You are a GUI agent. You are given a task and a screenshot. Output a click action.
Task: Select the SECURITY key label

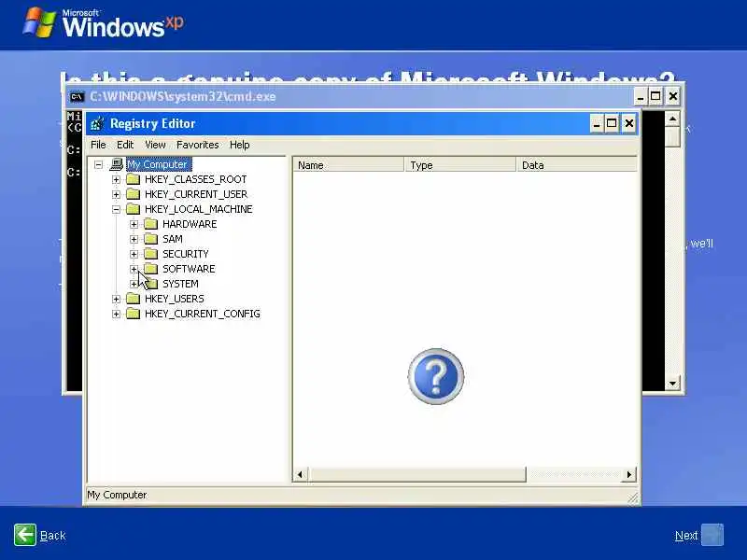[x=185, y=254]
